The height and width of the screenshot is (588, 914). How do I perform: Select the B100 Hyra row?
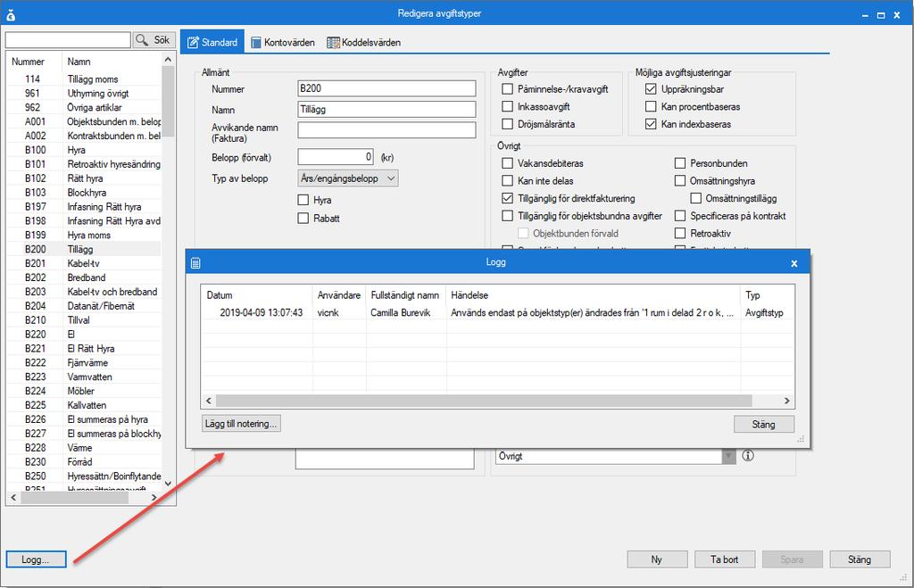(85, 150)
